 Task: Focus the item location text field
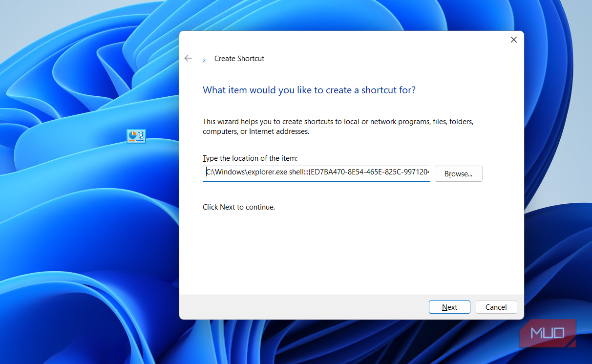point(317,173)
